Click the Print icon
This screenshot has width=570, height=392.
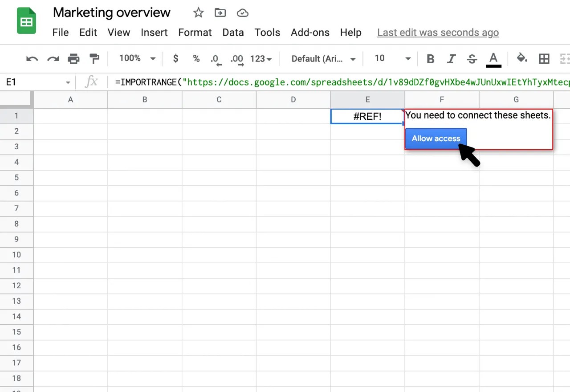tap(73, 58)
